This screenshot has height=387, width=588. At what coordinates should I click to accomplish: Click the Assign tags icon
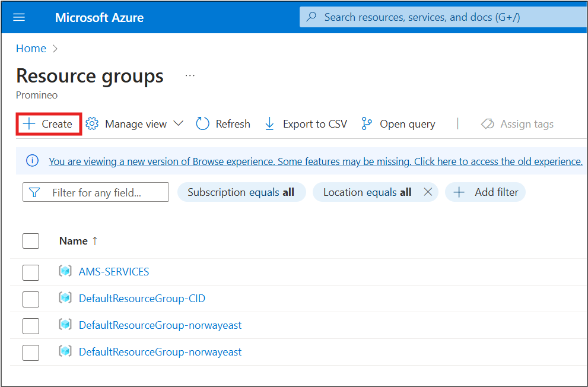coord(488,124)
